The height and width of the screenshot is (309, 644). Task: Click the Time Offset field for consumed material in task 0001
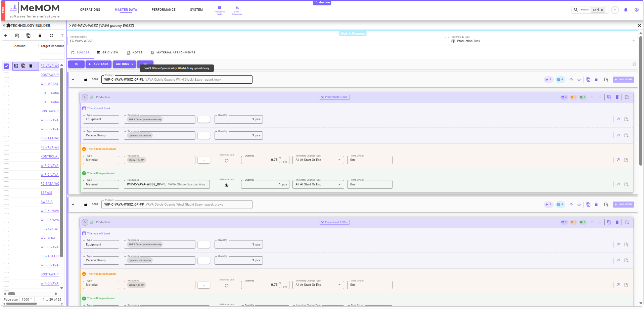click(370, 160)
